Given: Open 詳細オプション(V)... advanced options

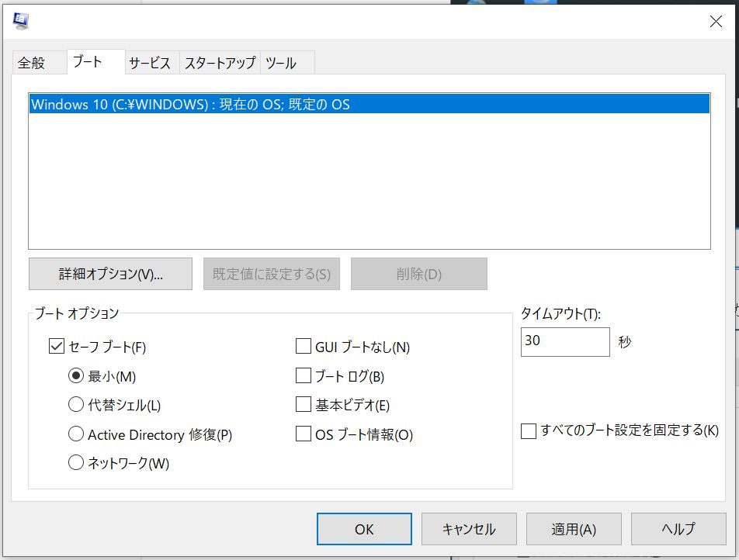Looking at the screenshot, I should (110, 274).
